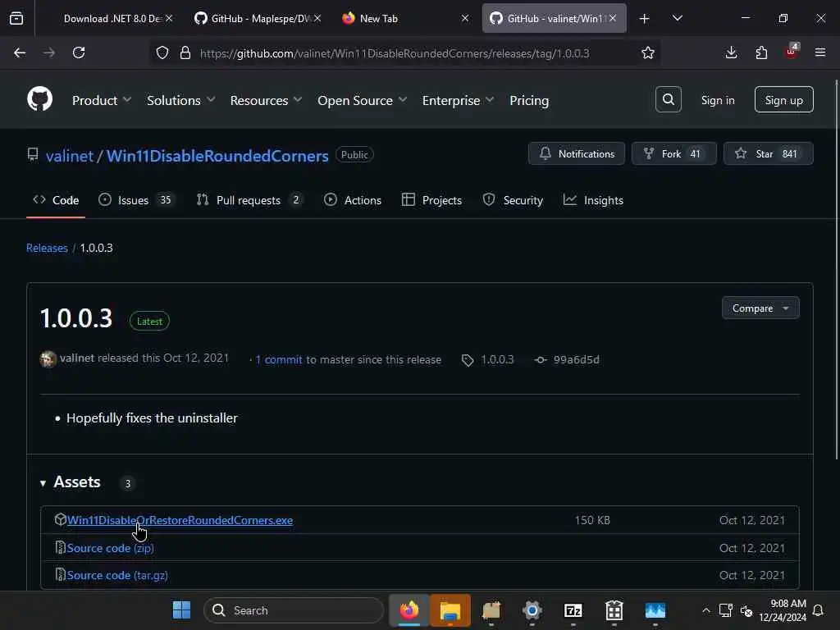Switch to the GitHub - Maplespe browser tab
840x630 pixels.
coord(258,18)
